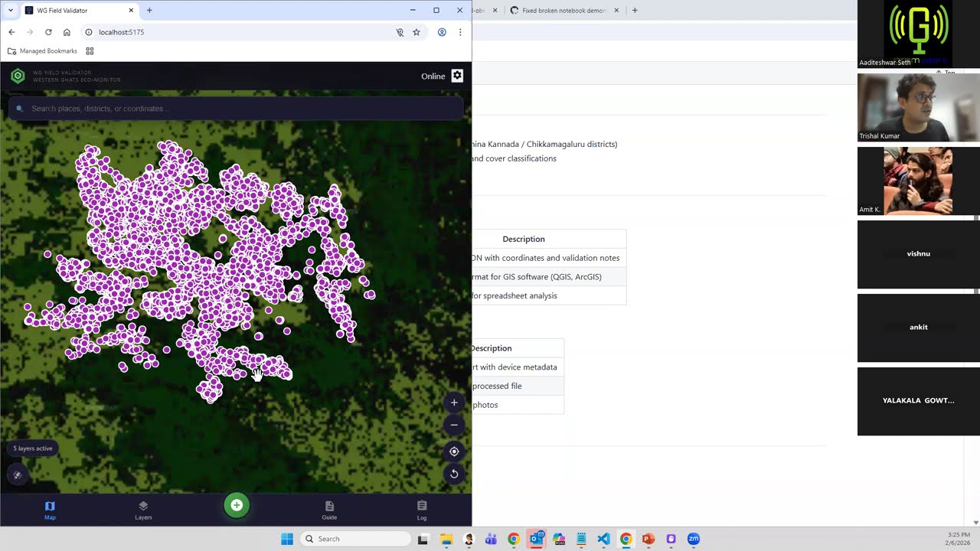Open Managed Bookmarks folder
The width and height of the screenshot is (980, 551).
pos(42,51)
